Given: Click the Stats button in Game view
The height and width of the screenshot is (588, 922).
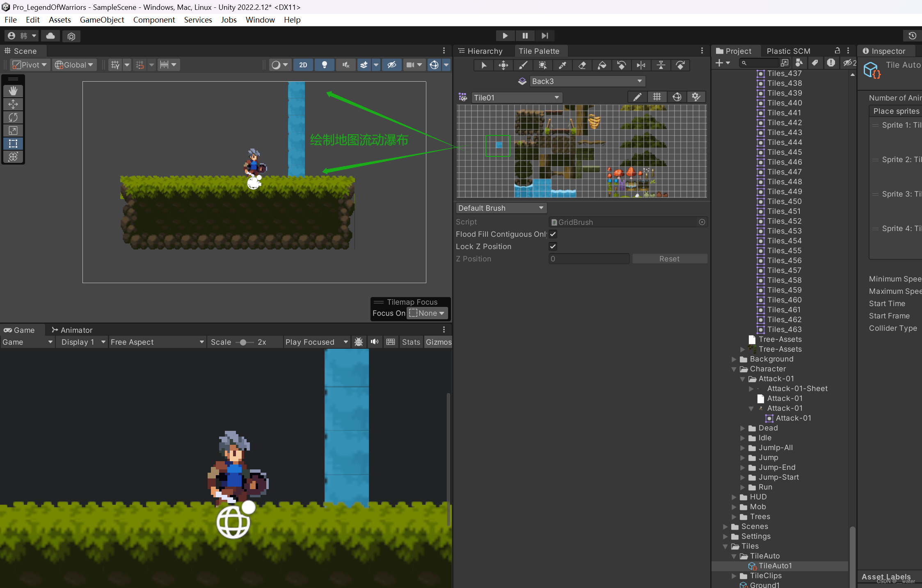Looking at the screenshot, I should [x=411, y=342].
